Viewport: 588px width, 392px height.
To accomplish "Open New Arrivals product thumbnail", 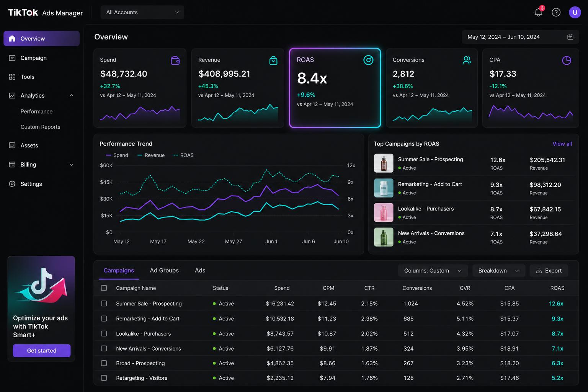I will (384, 237).
